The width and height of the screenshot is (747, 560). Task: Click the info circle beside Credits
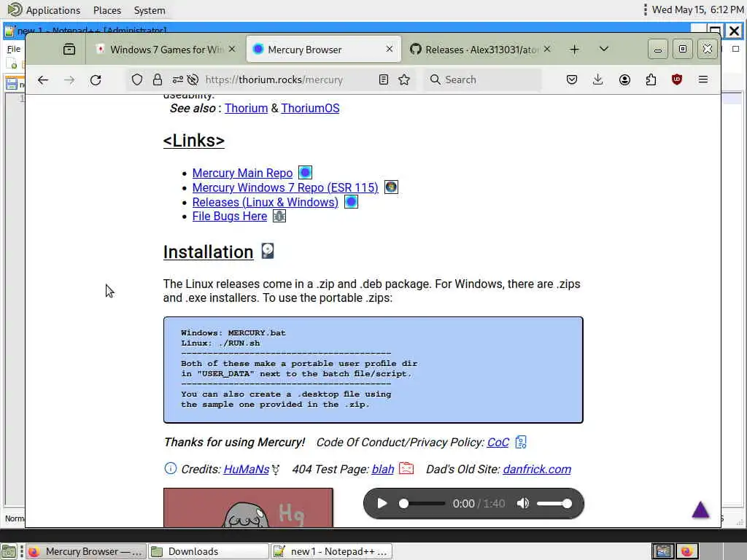coord(170,469)
